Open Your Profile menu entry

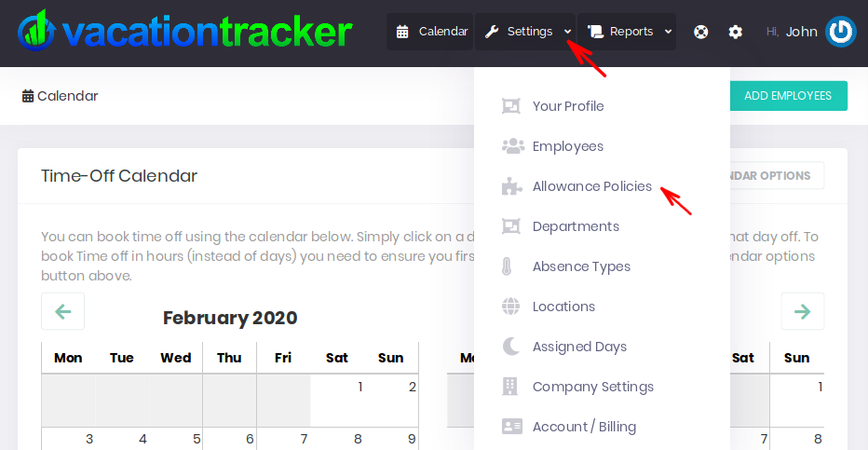coord(567,106)
